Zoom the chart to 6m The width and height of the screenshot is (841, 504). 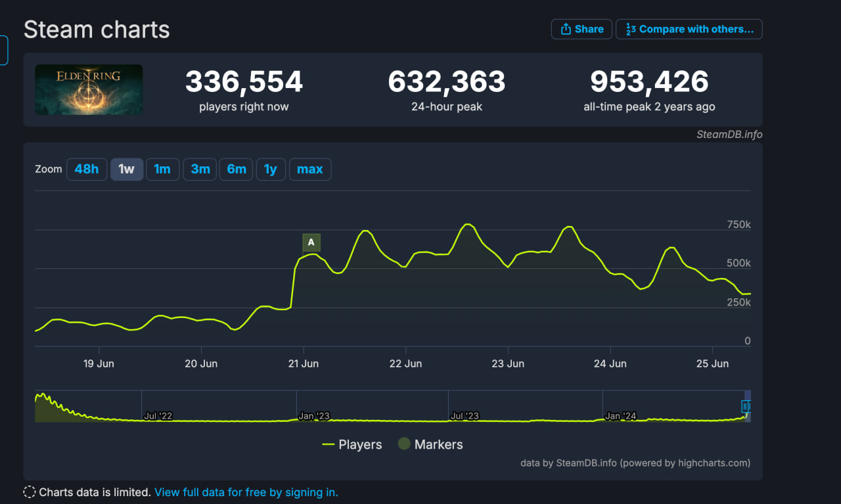[237, 170]
